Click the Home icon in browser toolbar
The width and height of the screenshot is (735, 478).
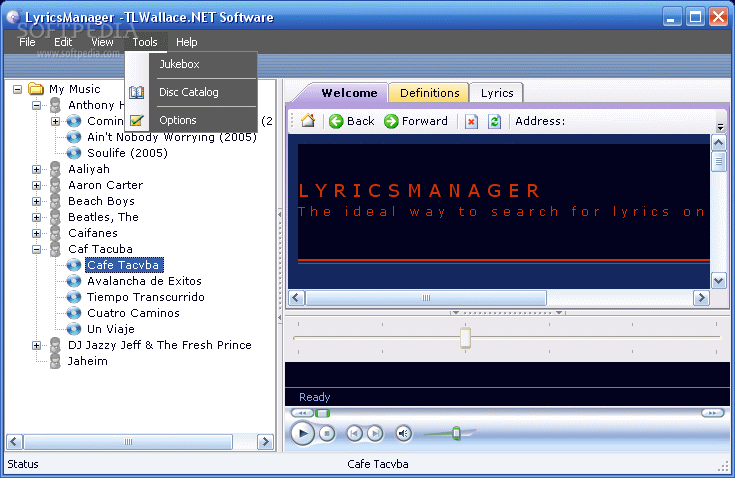[x=308, y=121]
